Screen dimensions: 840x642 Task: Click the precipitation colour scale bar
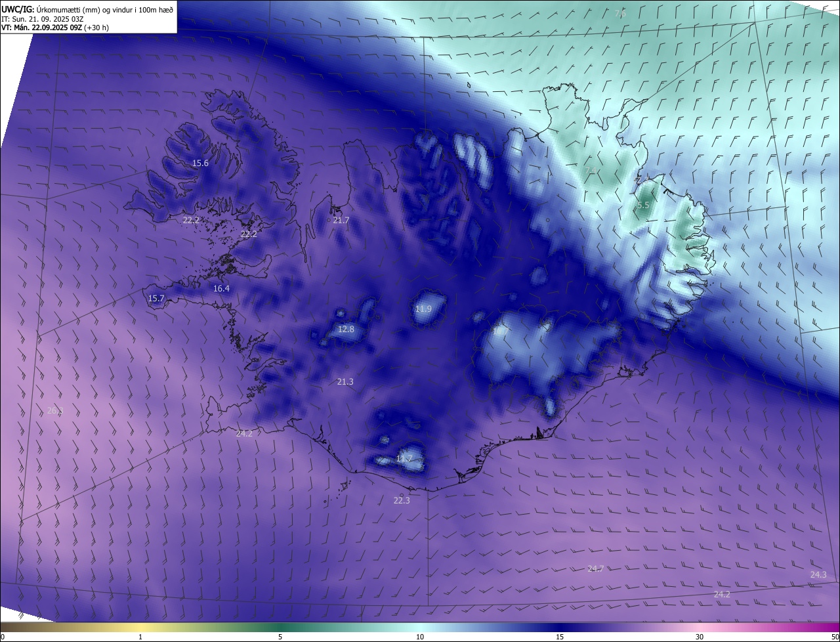(420, 627)
